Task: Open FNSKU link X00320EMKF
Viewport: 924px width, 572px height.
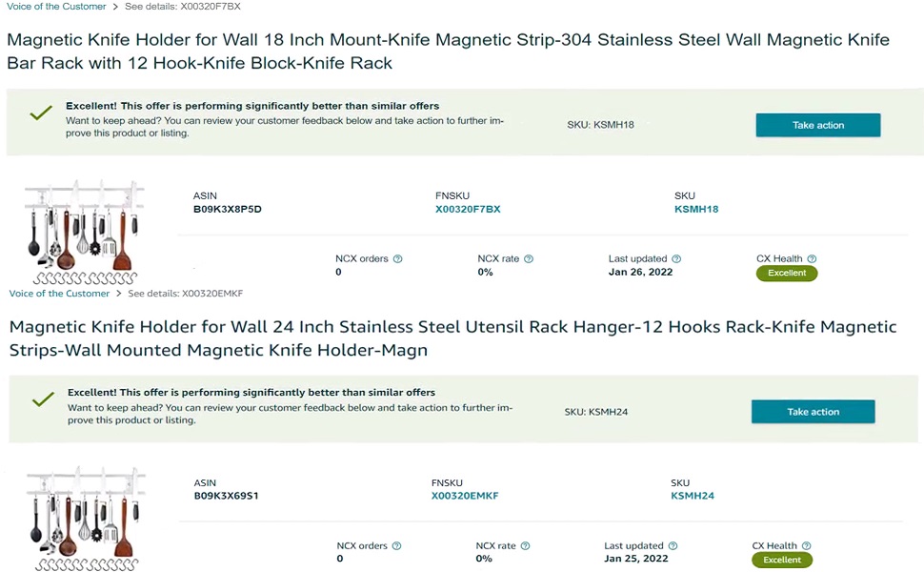Action: point(465,496)
